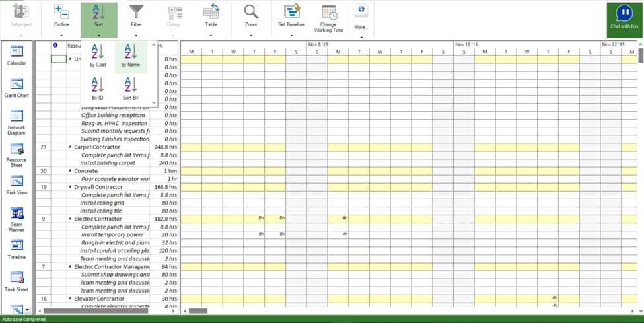Image resolution: width=644 pixels, height=323 pixels.
Task: Open the Team Planner view
Action: pos(17,219)
